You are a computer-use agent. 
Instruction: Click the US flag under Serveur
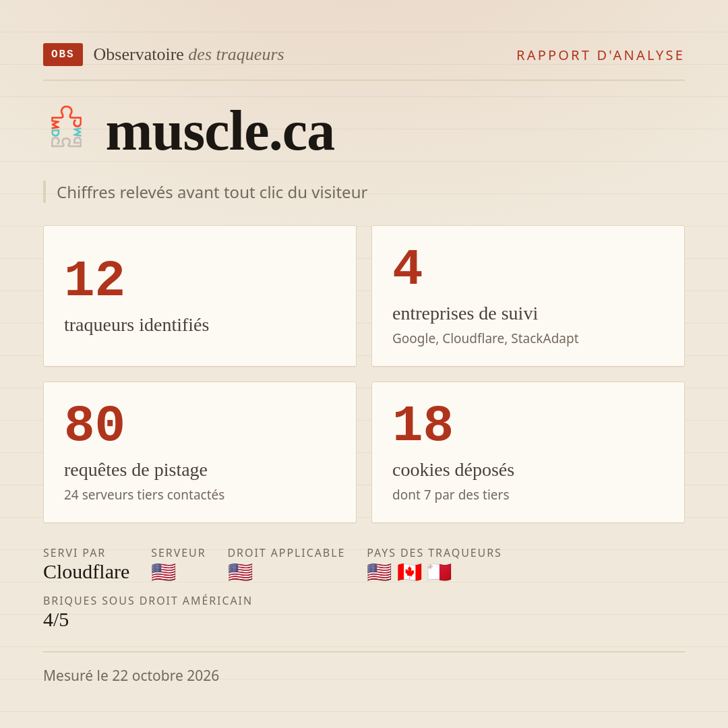(x=163, y=572)
